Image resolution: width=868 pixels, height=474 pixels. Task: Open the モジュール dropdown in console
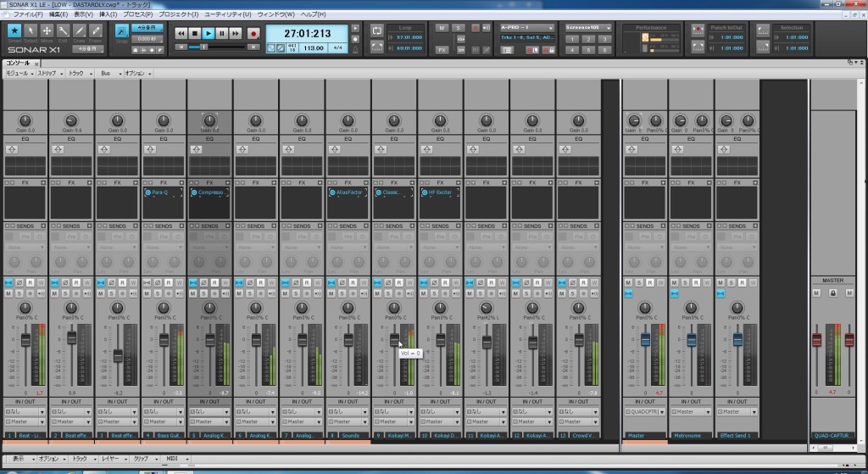click(x=20, y=73)
